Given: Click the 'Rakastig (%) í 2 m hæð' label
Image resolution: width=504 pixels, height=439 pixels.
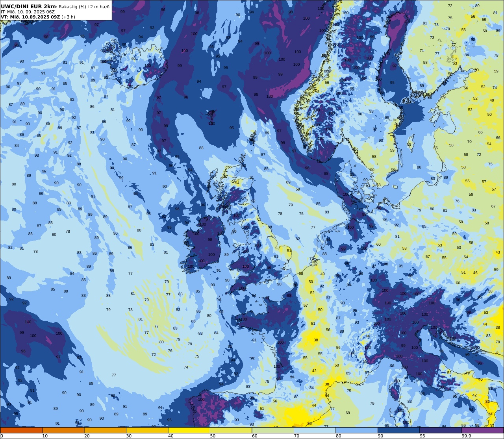Looking at the screenshot, I should (x=84, y=7).
